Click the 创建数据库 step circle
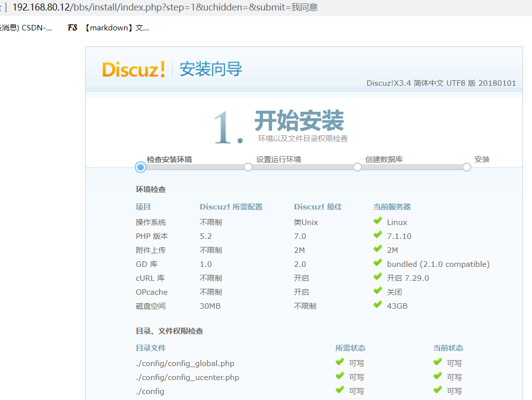532x400 pixels. pyautogui.click(x=357, y=167)
